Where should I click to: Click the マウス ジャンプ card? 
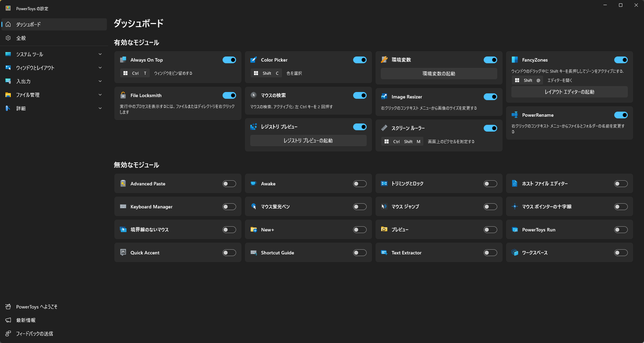pyautogui.click(x=439, y=207)
